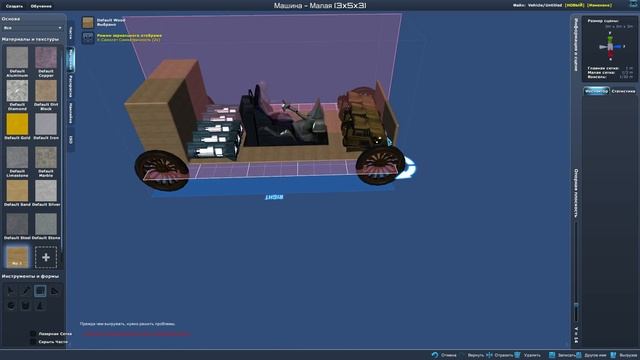Image resolution: width=640 pixels, height=360 pixels.
Task: Switch to the Материалы vertical tab
Action: click(71, 59)
